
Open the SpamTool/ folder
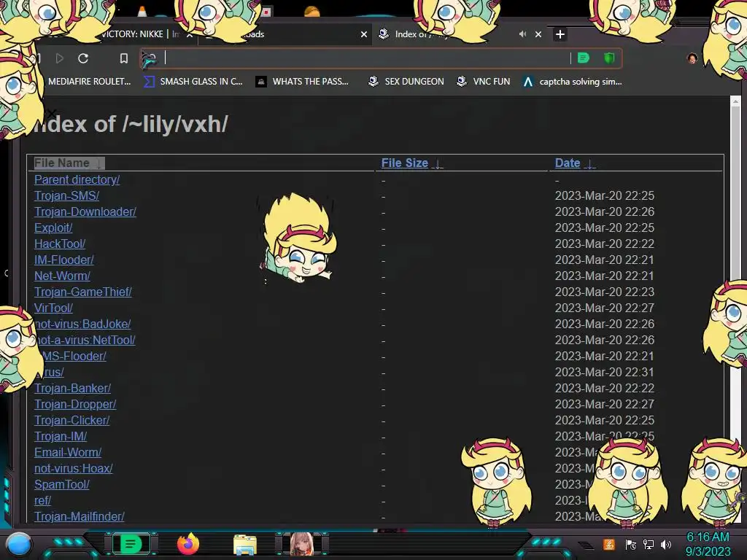(x=62, y=485)
